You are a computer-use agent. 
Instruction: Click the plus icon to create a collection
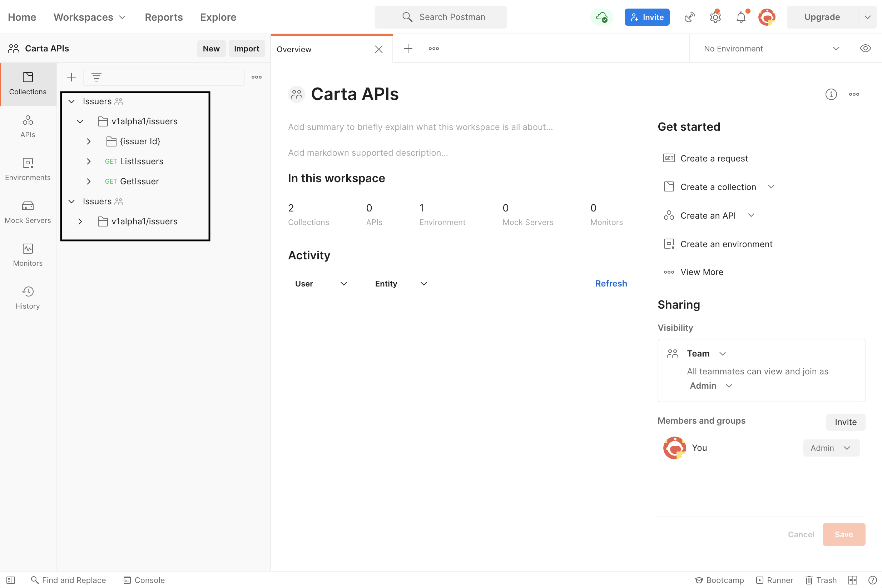point(71,77)
